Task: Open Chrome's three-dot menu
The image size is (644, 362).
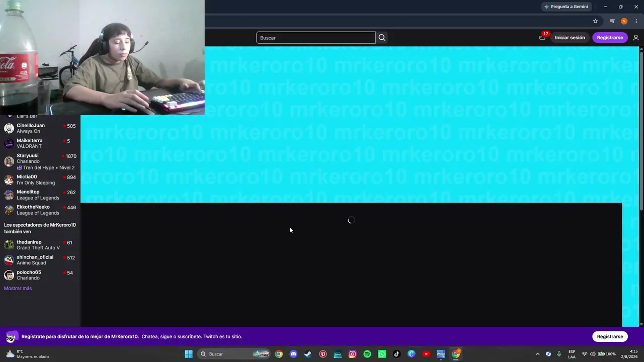Action: coord(636,21)
